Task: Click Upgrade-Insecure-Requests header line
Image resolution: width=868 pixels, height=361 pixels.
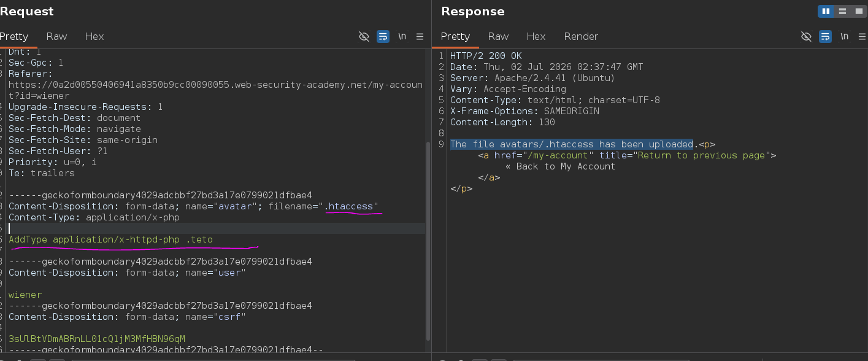Action: [x=85, y=107]
